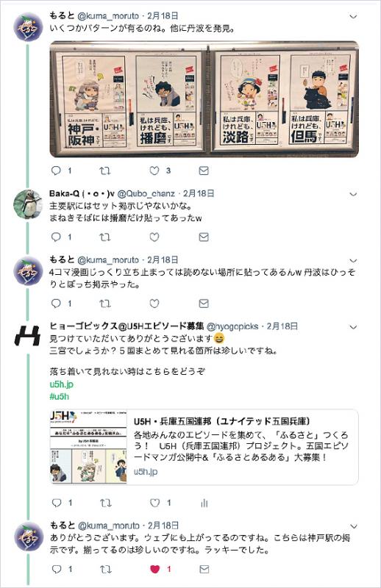The width and height of the screenshot is (381, 588).
Task: Expand options chevron on Baka-Q's tweet
Action: (x=353, y=194)
